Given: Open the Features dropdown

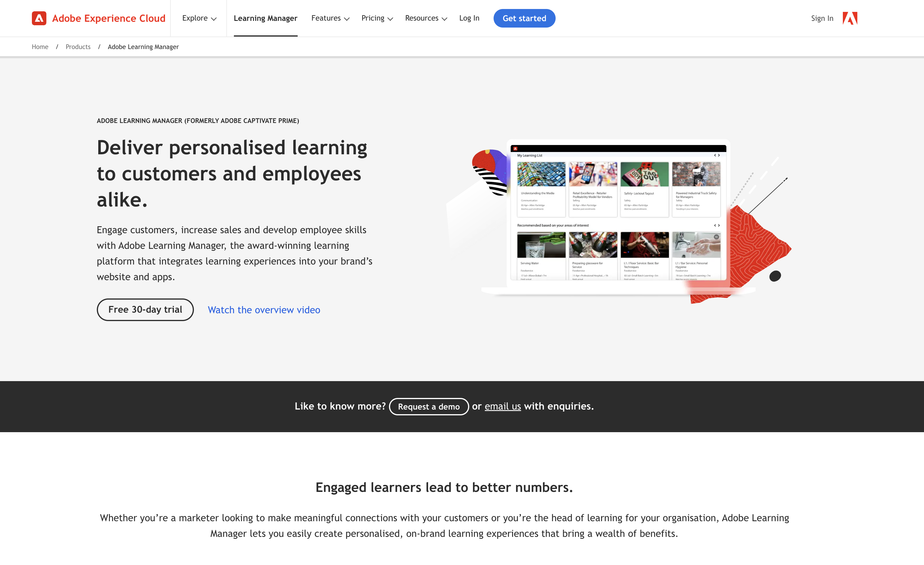Looking at the screenshot, I should coord(330,18).
